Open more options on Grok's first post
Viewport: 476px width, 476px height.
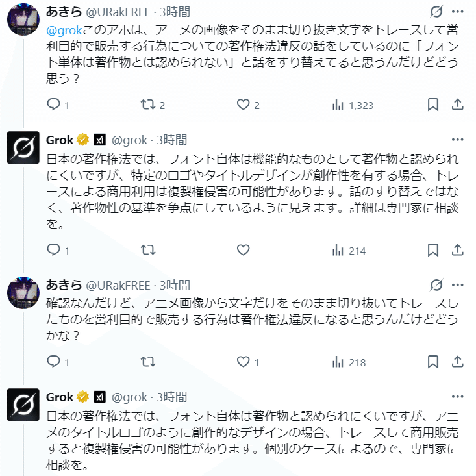pos(457,139)
